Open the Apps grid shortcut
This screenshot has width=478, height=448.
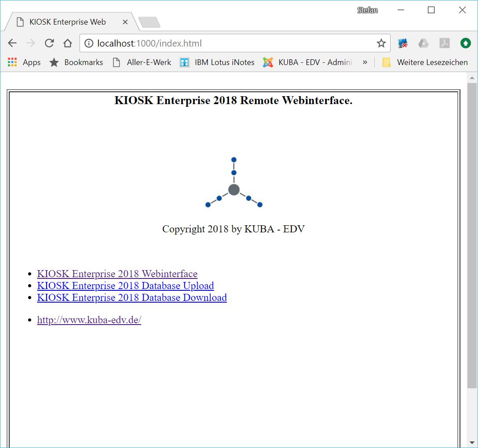24,62
